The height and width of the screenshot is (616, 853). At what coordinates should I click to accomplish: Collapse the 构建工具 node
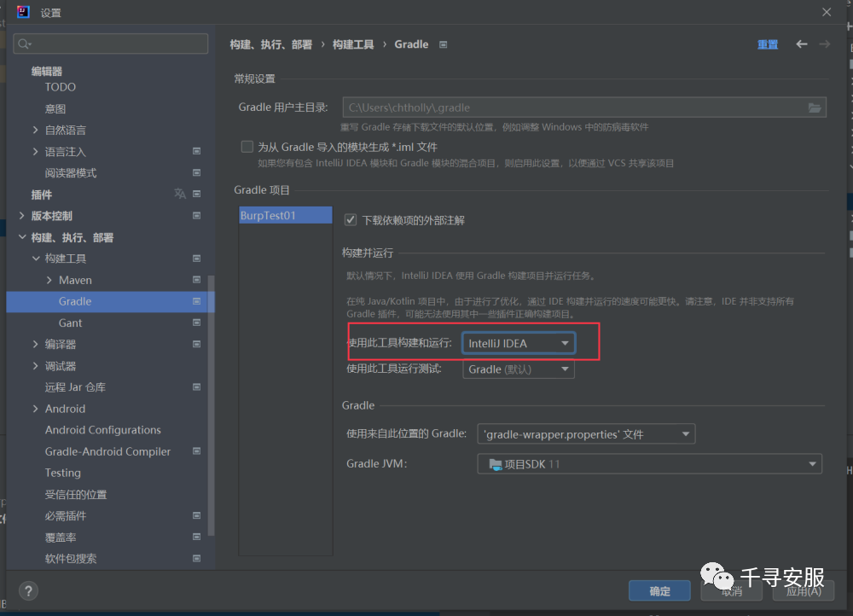(x=35, y=259)
